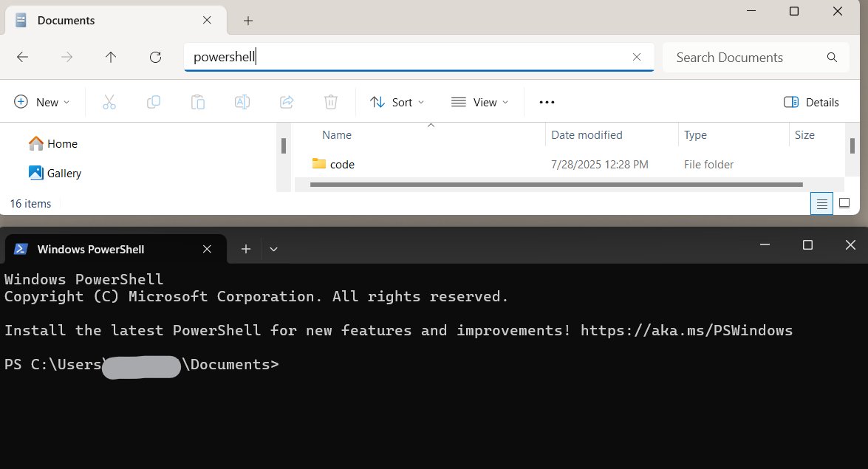Close the Documents tab
The height and width of the screenshot is (469, 868).
tap(207, 21)
